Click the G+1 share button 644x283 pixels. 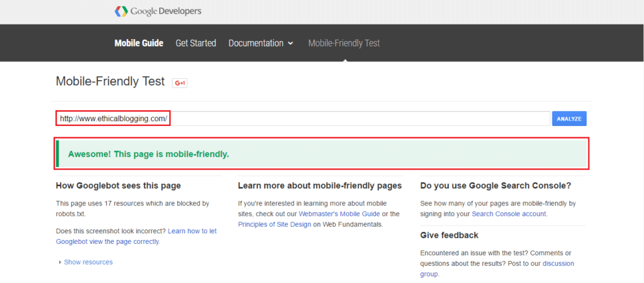click(x=180, y=83)
